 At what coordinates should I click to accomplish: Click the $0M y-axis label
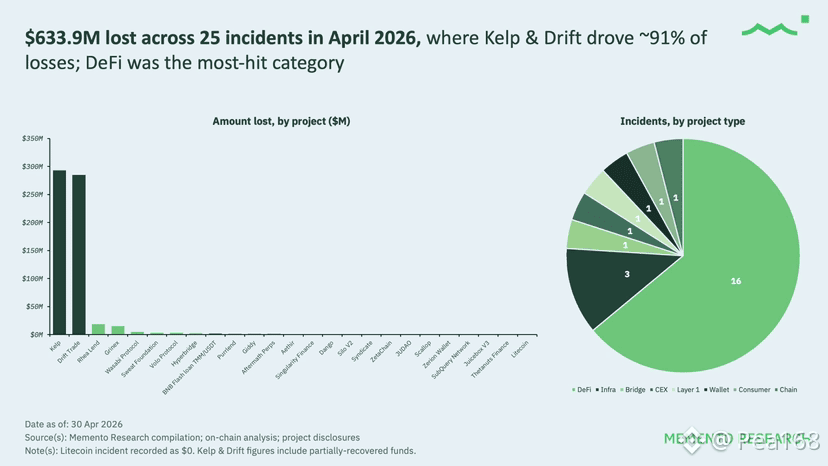click(36, 334)
